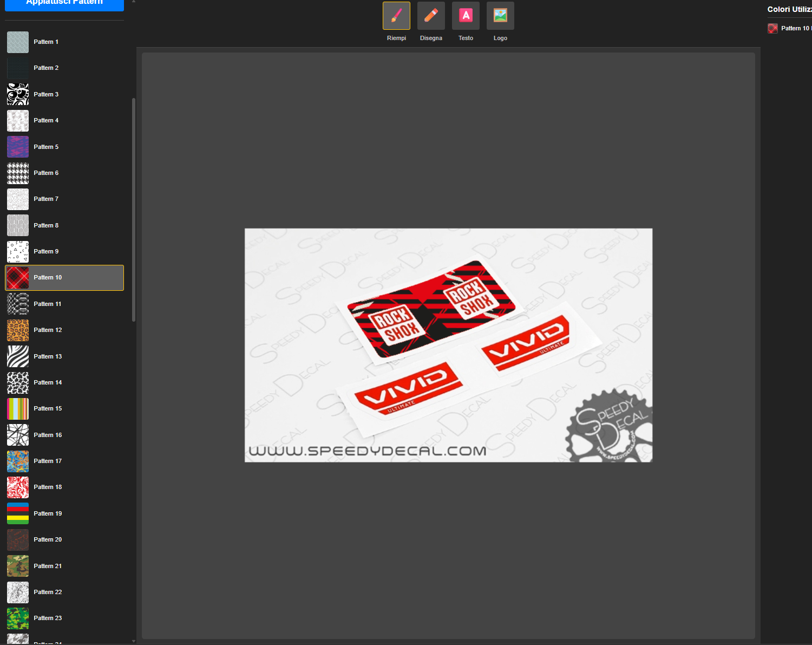
Task: Click the "Pattern 1" label
Action: [46, 42]
